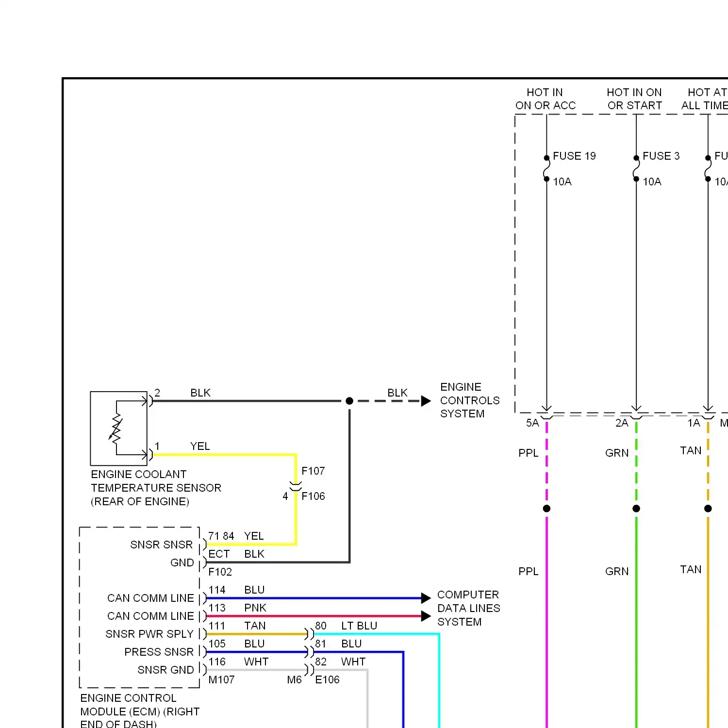Screen dimensions: 728x728
Task: Click the 1A connector pin label
Action: coord(694,423)
